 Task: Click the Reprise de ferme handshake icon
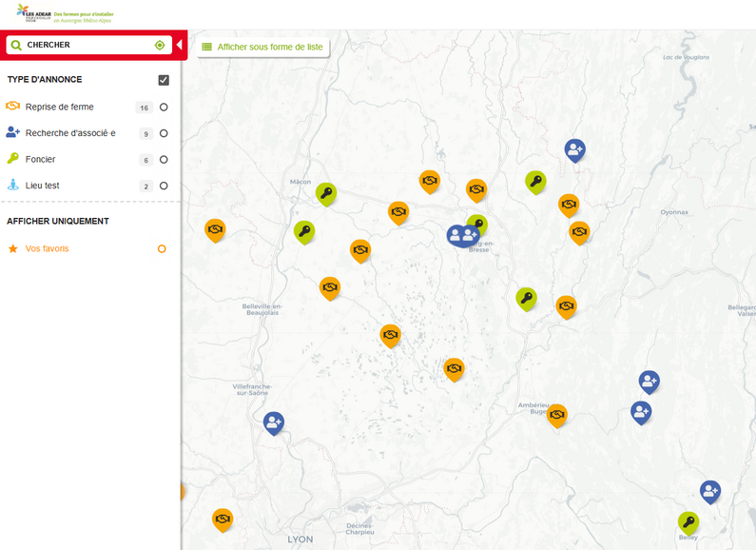[x=13, y=107]
